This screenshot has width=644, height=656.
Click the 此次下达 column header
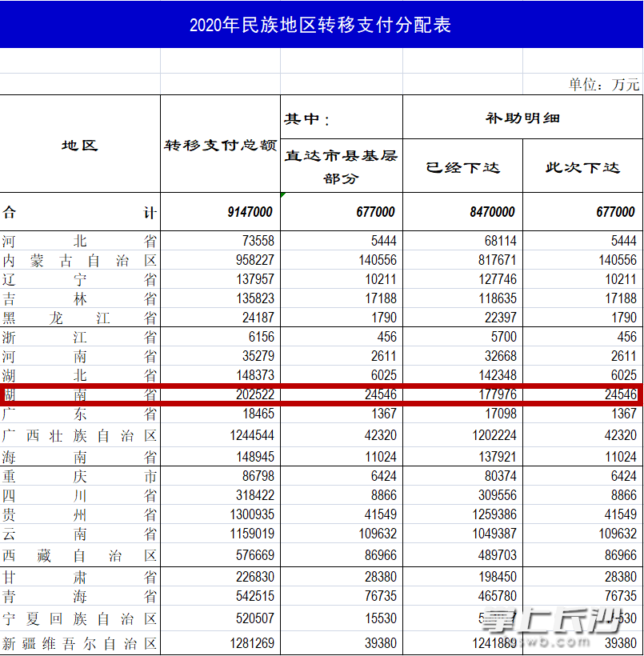582,166
